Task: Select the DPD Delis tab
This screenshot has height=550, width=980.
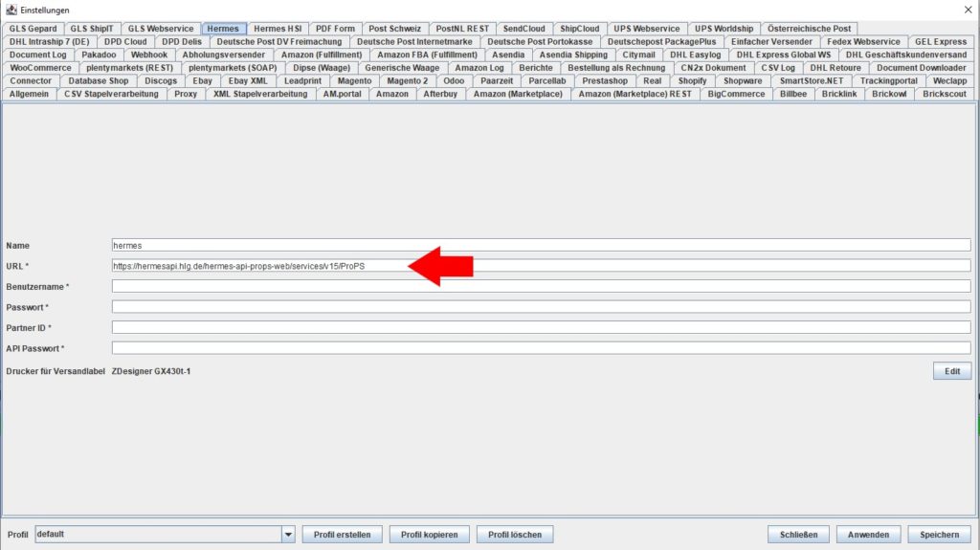Action: coord(182,42)
